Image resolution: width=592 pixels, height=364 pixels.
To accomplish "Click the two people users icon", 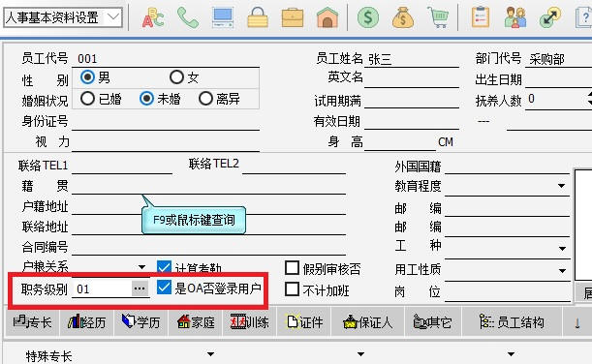I will coord(515,17).
